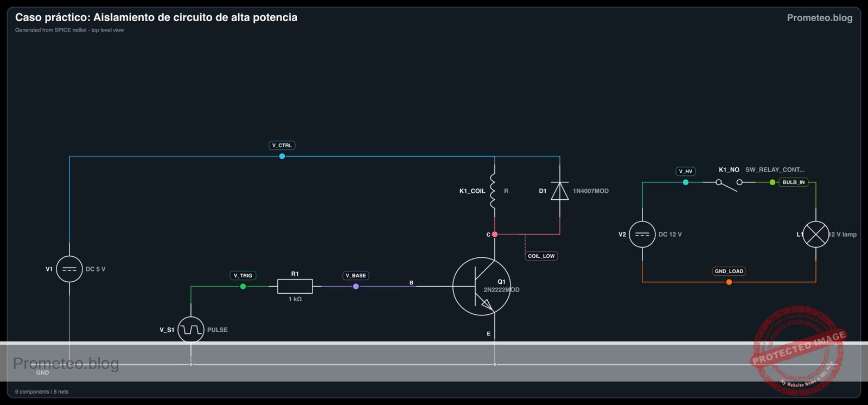Select the V_BASE net label
Viewport: 868px width, 405px height.
click(x=356, y=275)
